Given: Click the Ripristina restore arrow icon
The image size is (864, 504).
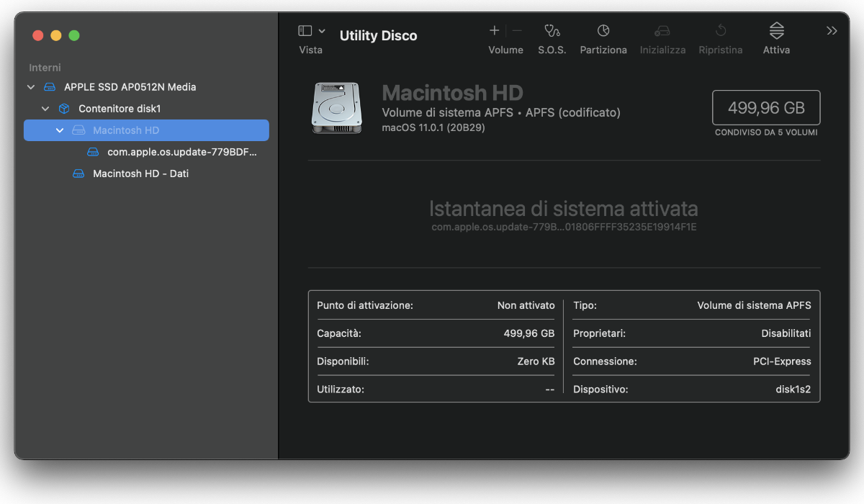Looking at the screenshot, I should pyautogui.click(x=721, y=30).
